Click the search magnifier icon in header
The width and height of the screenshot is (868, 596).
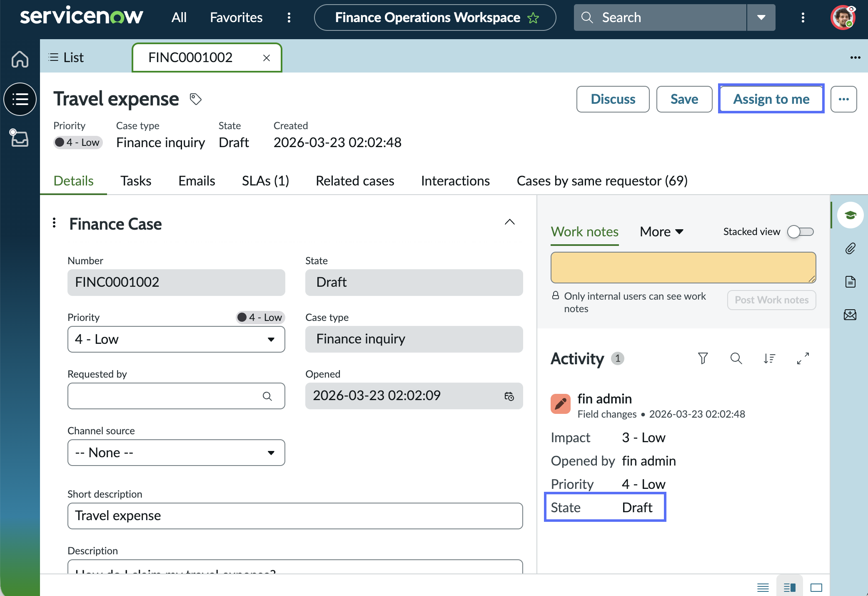point(587,18)
